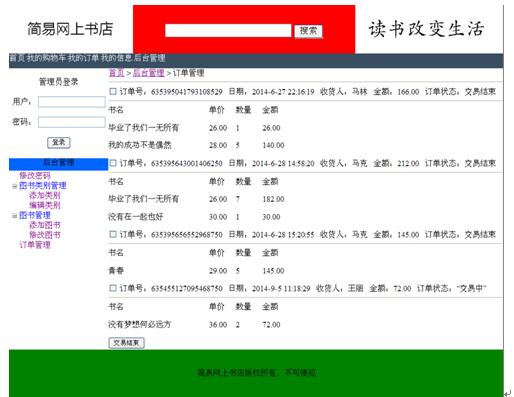This screenshot has height=397, width=514.
Task: Open 后台管理 in the navigation bar
Action: tap(149, 58)
